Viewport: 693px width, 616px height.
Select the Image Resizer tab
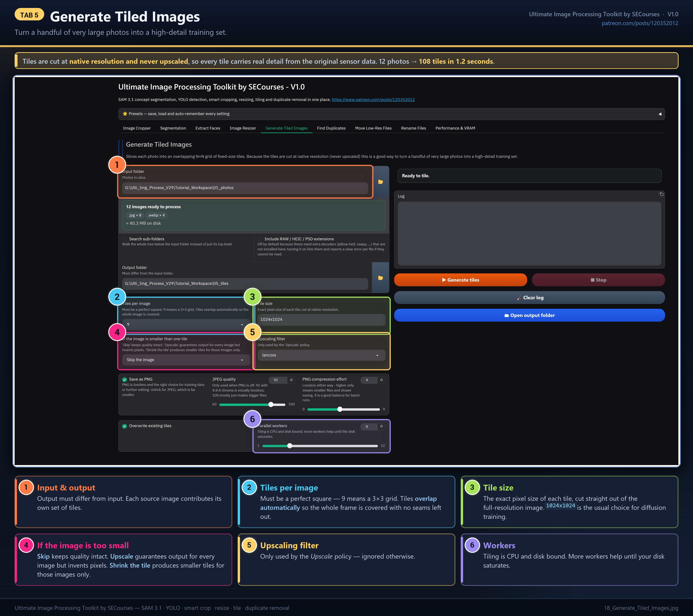tap(243, 128)
